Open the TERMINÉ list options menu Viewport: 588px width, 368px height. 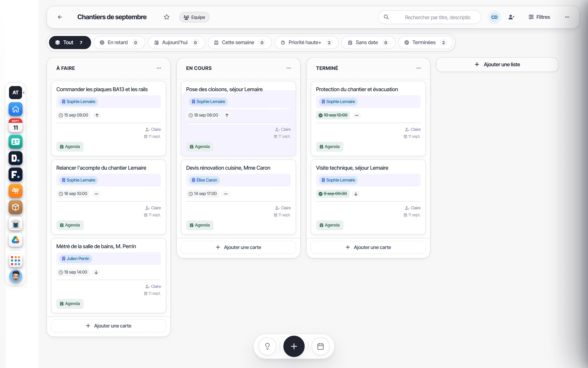tap(418, 68)
